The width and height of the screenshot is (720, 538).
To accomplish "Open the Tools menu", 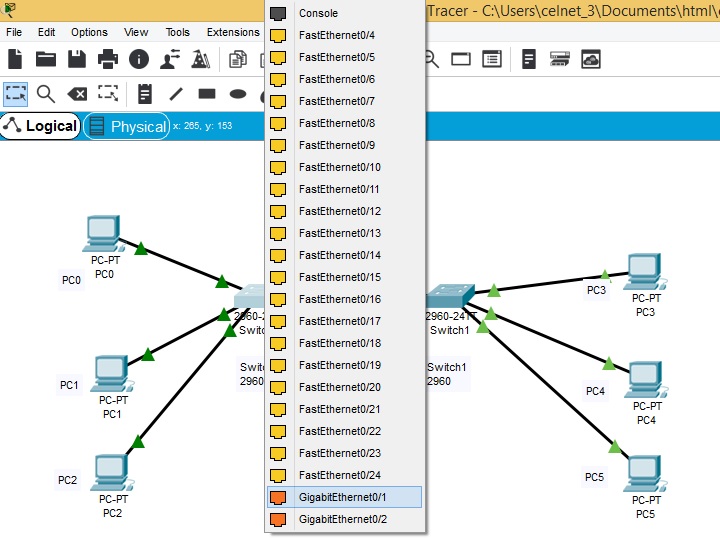I will [177, 32].
